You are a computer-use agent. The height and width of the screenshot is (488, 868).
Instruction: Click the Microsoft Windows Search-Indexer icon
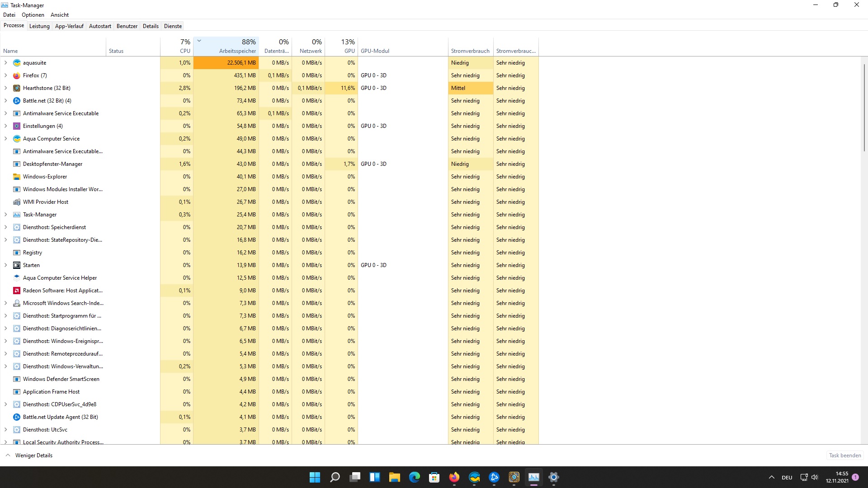[17, 303]
